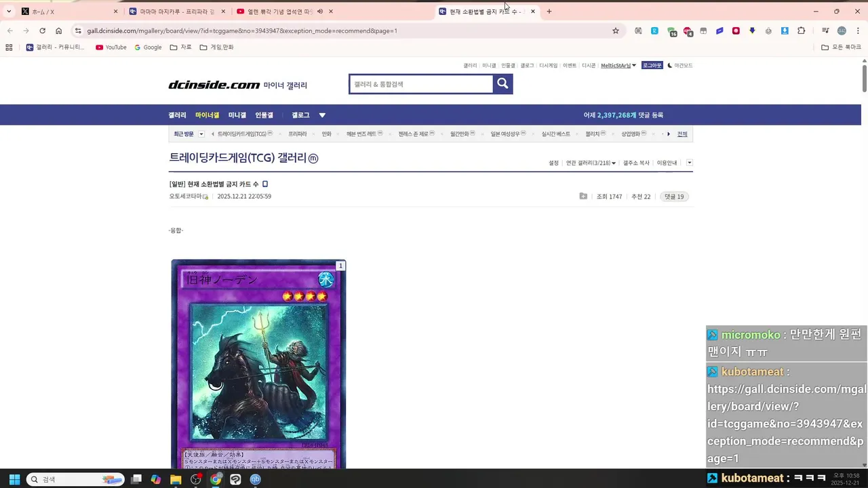Open the 실시간 베스트 recent link

556,134
